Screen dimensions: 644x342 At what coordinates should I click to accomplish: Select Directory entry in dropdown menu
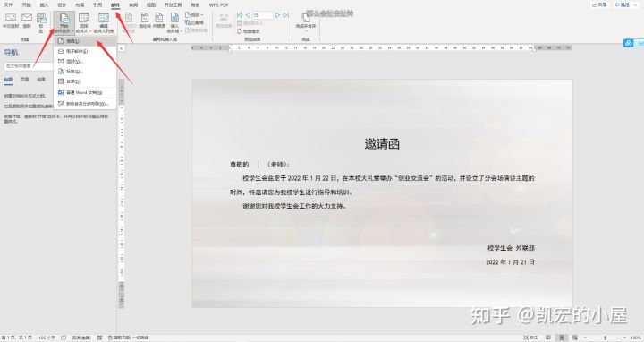(85, 81)
